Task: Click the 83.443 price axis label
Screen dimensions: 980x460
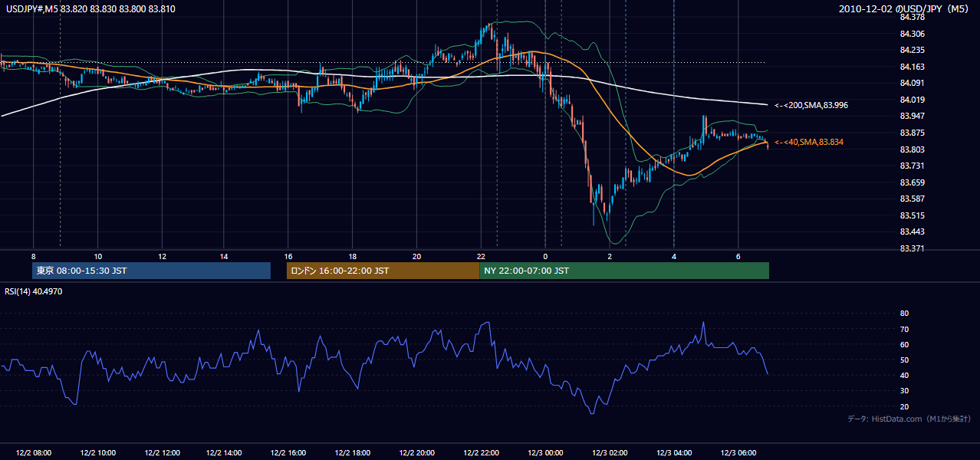Action: point(913,232)
